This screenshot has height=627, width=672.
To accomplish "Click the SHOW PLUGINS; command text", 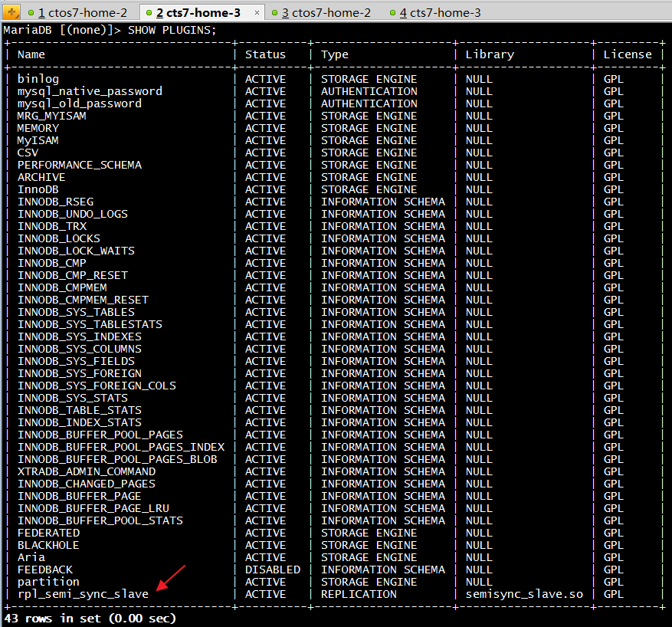I will tap(172, 31).
